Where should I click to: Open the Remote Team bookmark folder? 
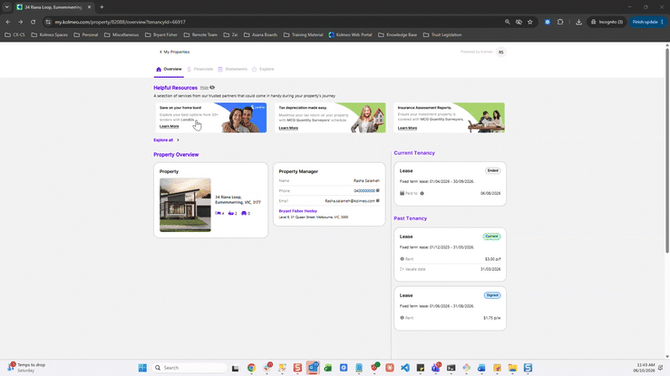(200, 35)
